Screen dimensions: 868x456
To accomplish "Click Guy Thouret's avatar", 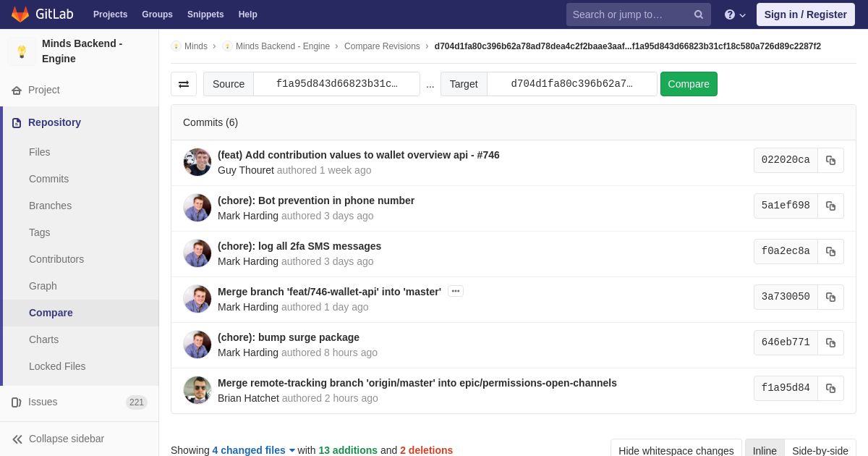I will [197, 162].
